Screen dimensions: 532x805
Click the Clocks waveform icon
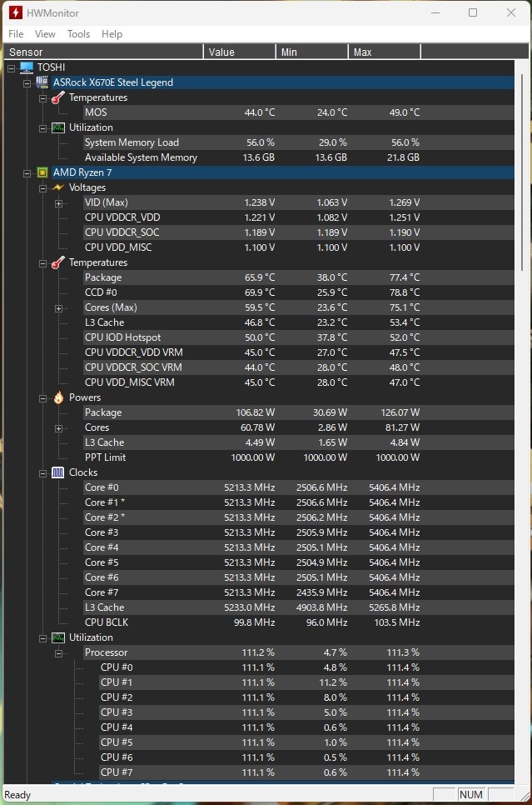point(58,472)
